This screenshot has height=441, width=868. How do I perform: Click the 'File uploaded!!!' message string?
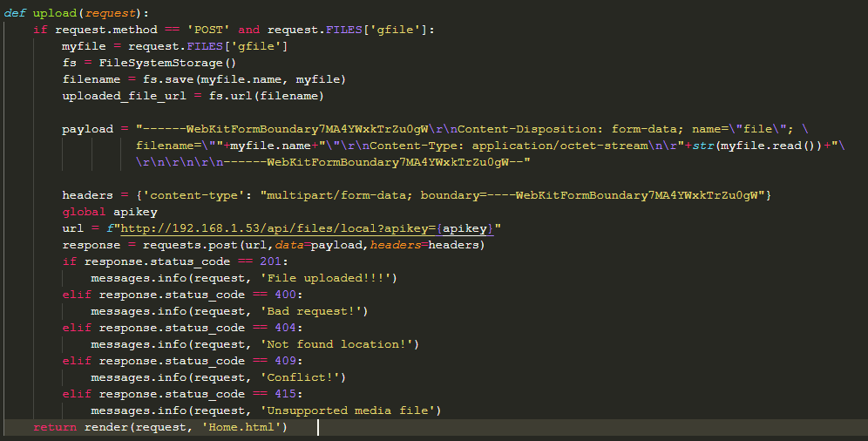tap(329, 278)
